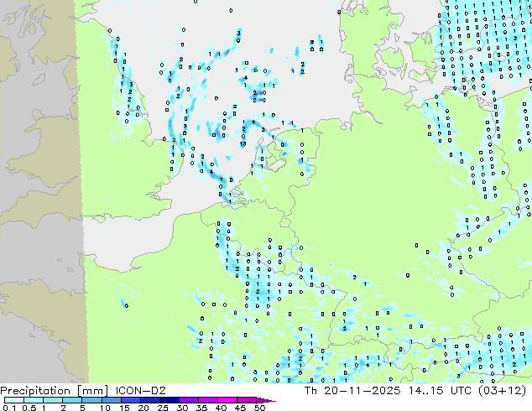This screenshot has height=411, width=532.
Task: Select the legend swatch between 25 and 30
Action: [169, 400]
